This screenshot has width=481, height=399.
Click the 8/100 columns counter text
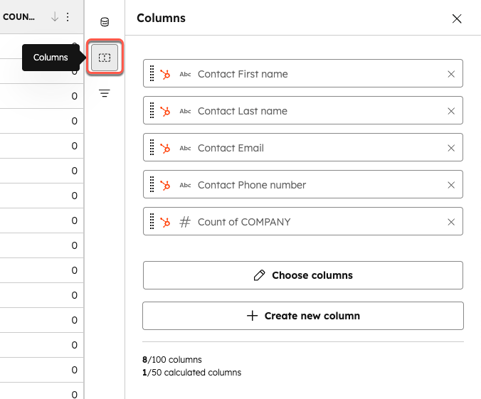click(x=172, y=360)
